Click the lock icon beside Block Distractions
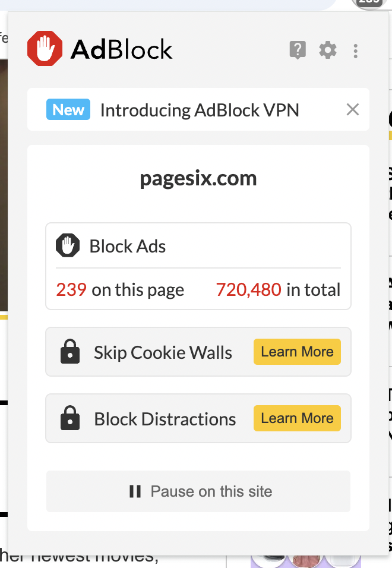The height and width of the screenshot is (568, 392). 70,419
